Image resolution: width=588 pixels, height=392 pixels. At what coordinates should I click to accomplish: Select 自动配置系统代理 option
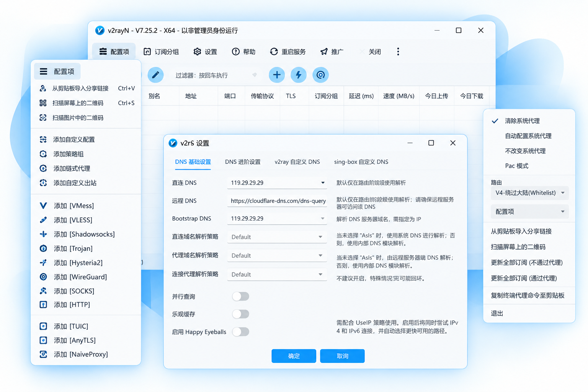(x=529, y=136)
